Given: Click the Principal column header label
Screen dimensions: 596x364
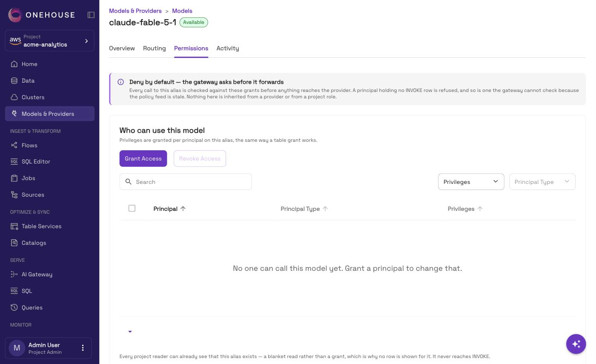Looking at the screenshot, I should 165,209.
